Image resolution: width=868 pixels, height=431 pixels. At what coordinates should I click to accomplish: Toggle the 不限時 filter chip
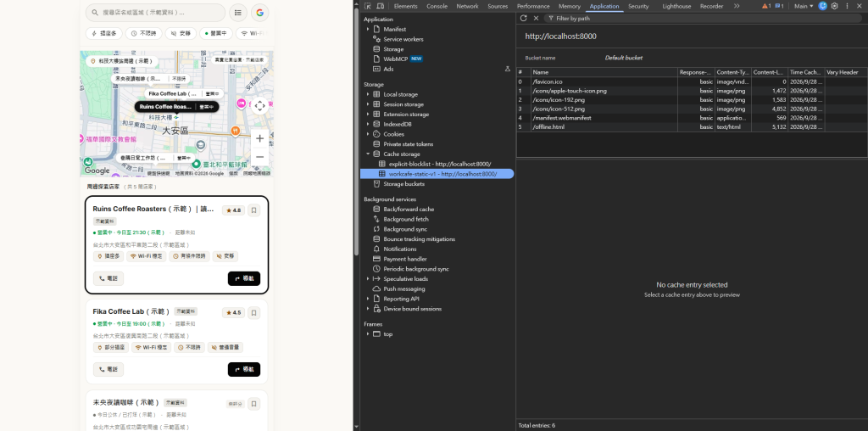144,33
